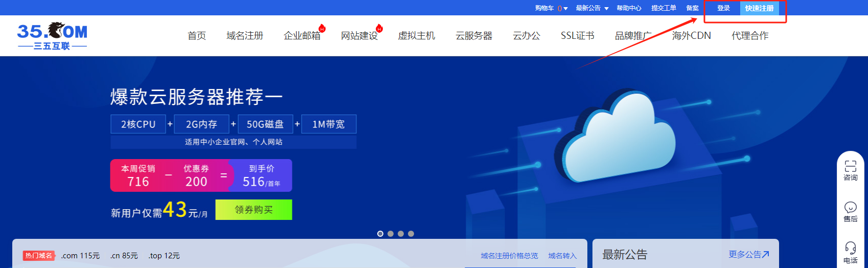The image size is (868, 268).
Task: Open the 域名注册价格总览 link
Action: click(x=509, y=256)
